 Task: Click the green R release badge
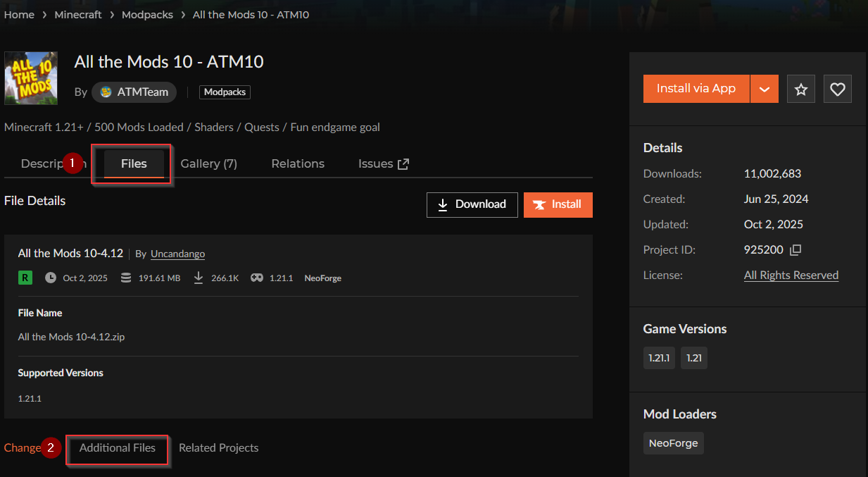tap(25, 278)
